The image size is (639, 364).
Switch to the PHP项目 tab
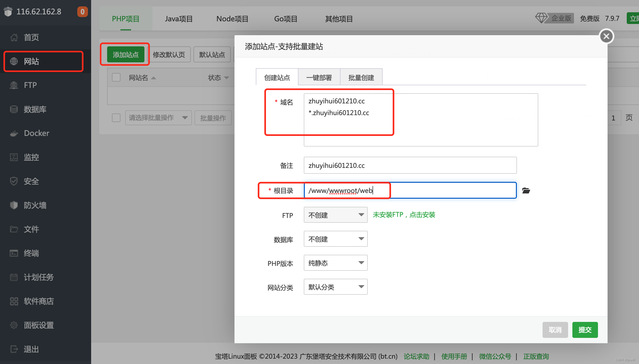[x=126, y=19]
